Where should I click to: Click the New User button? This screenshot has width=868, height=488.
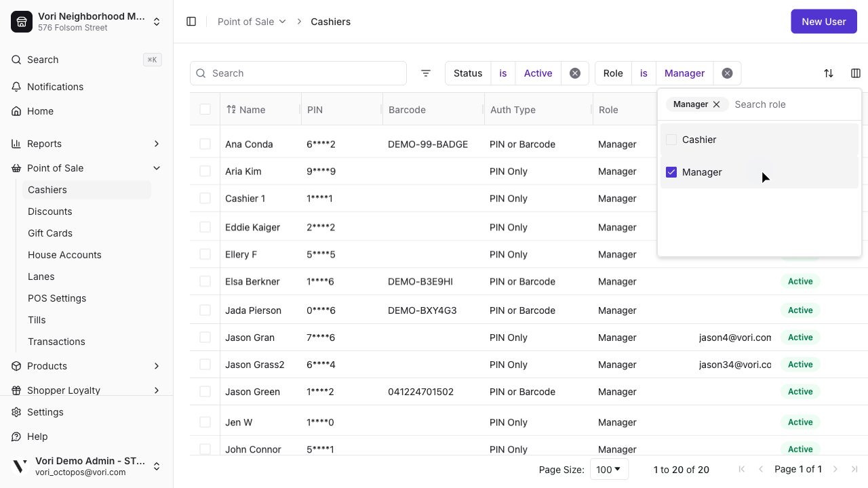point(823,21)
